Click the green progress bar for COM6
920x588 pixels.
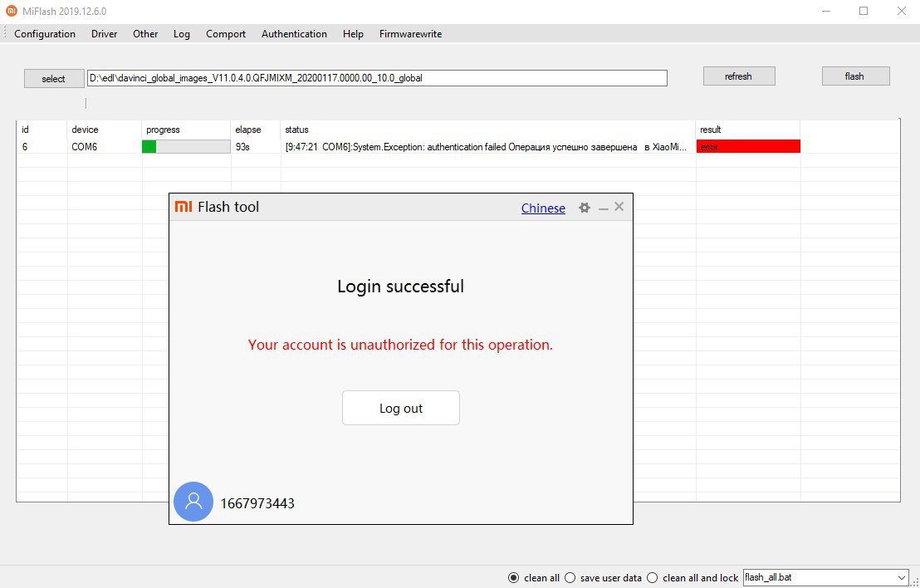[x=186, y=147]
